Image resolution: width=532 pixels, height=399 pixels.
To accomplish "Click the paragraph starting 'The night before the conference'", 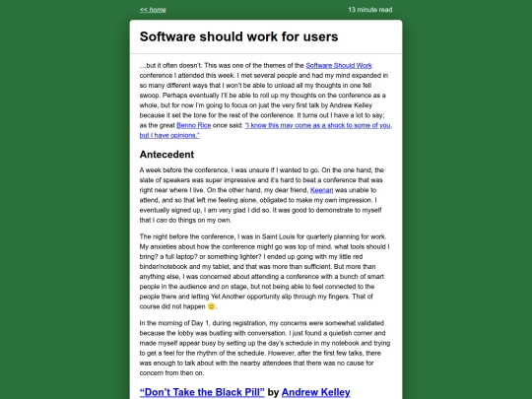I will pos(266,272).
